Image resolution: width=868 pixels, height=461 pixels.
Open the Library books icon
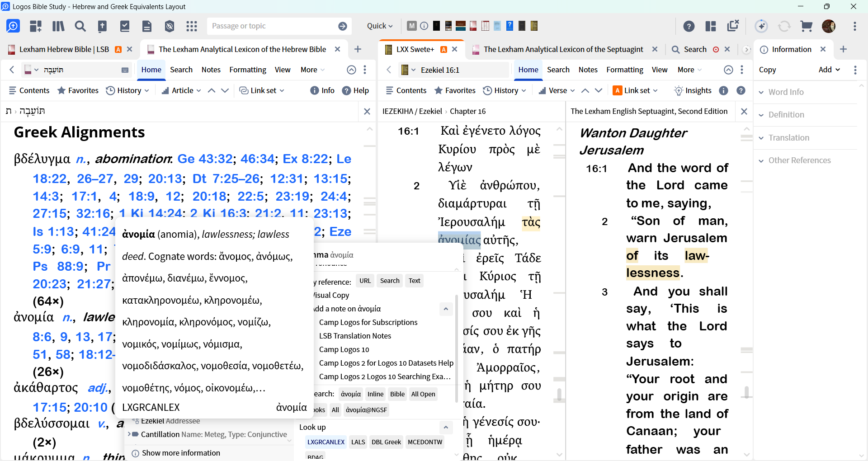(58, 26)
